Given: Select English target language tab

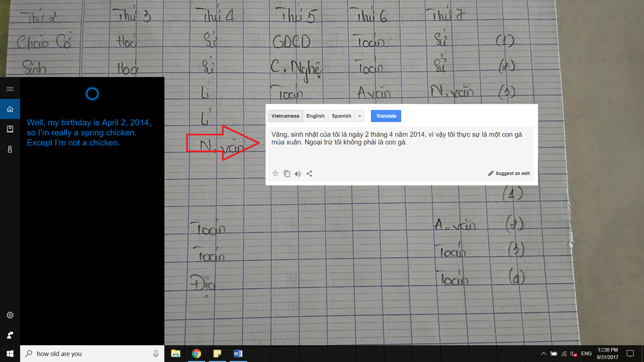Looking at the screenshot, I should tap(315, 116).
